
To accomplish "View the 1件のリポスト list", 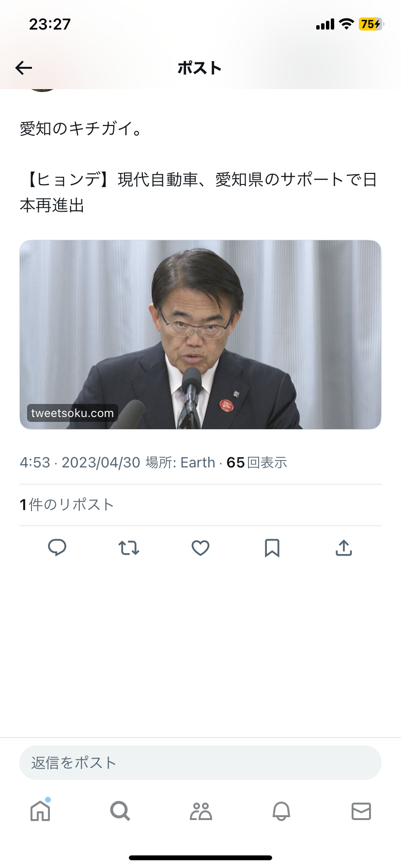I will click(66, 505).
